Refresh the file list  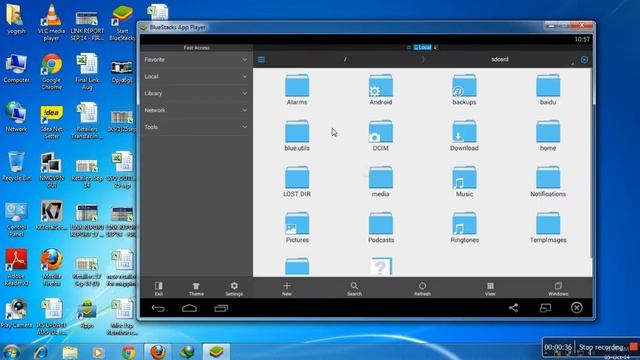[x=422, y=288]
